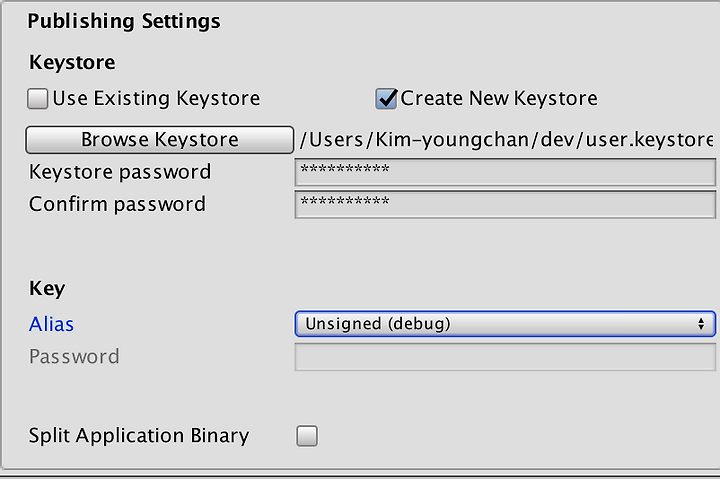Click the Browse Keystore button

[x=159, y=140]
